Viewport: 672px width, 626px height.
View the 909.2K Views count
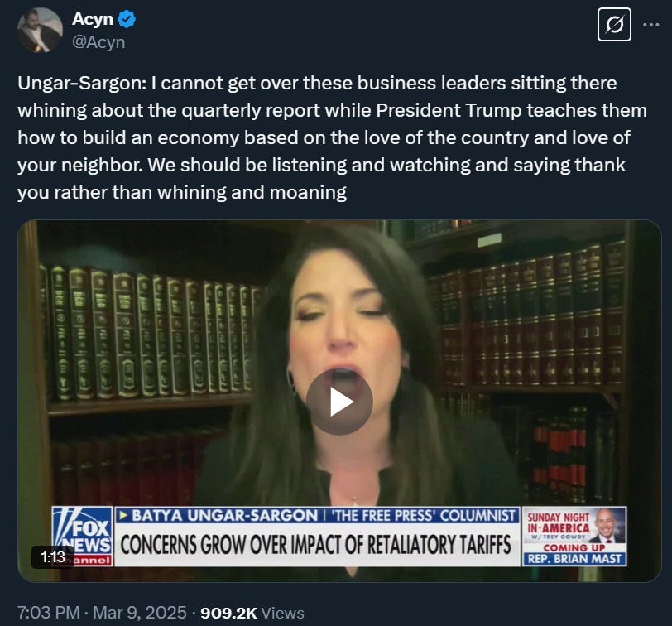tap(252, 613)
